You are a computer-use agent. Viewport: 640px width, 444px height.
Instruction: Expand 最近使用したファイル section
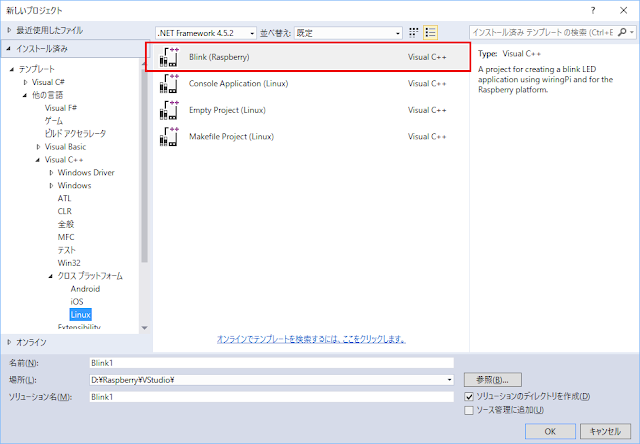coord(9,30)
